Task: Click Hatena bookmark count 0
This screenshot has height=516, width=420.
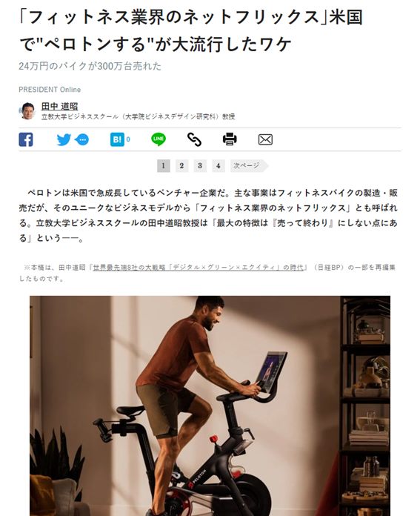Action: click(128, 139)
